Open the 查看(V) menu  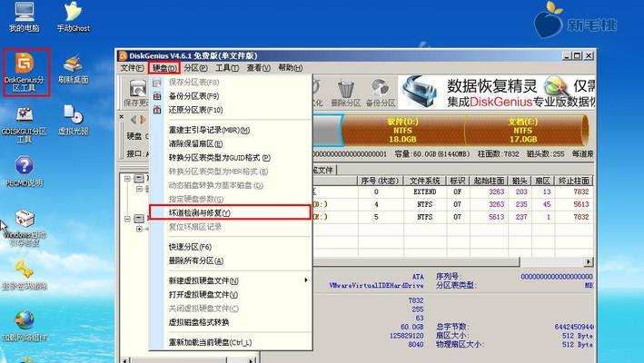258,68
